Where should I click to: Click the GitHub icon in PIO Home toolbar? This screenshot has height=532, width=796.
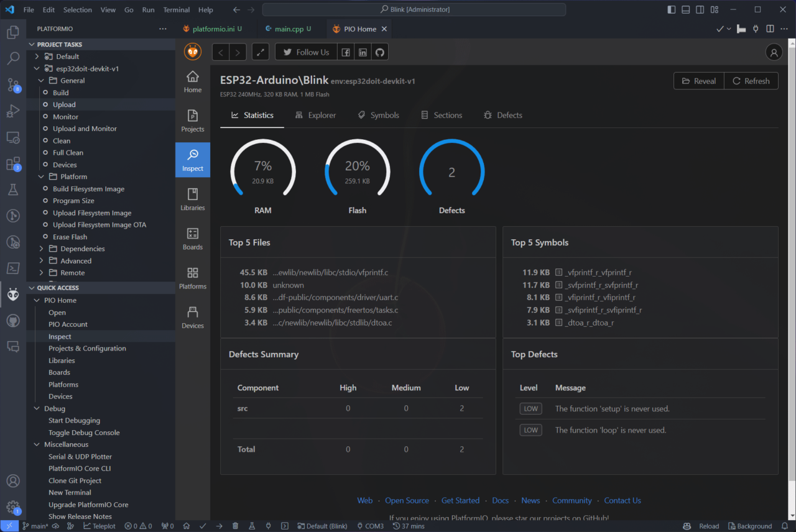tap(379, 52)
